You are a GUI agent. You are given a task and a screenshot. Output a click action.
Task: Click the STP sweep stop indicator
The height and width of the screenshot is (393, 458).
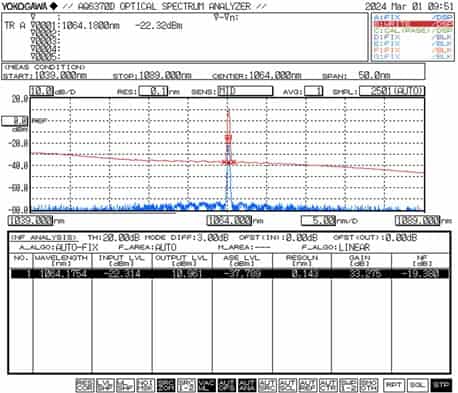(x=441, y=385)
